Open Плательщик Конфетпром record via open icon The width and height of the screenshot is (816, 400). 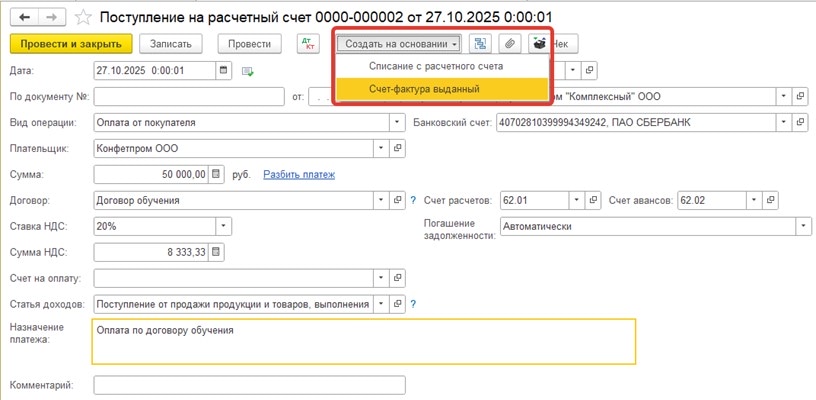398,148
